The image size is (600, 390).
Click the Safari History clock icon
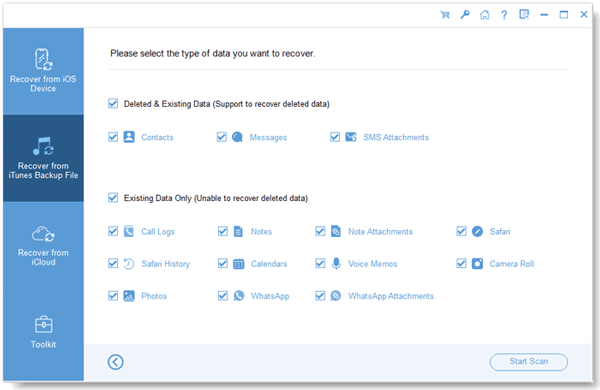click(129, 264)
